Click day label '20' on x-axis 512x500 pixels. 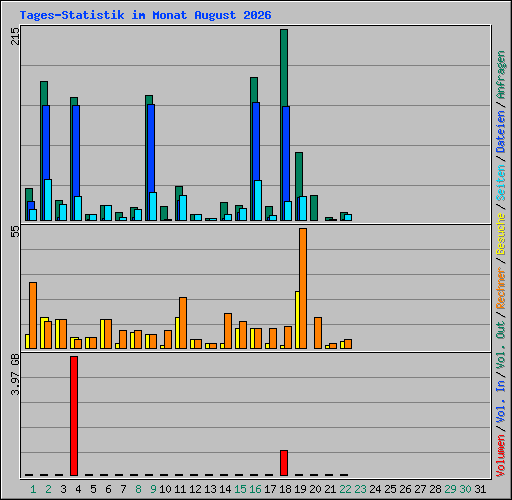315,489
